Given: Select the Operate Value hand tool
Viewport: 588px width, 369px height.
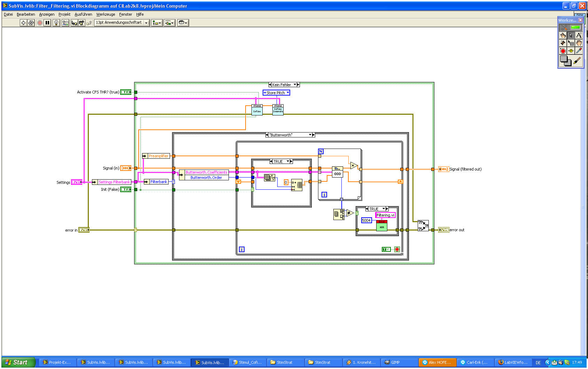Looking at the screenshot, I should (563, 35).
